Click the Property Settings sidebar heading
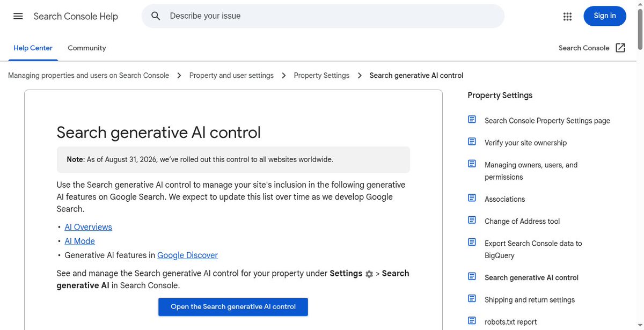 click(500, 95)
